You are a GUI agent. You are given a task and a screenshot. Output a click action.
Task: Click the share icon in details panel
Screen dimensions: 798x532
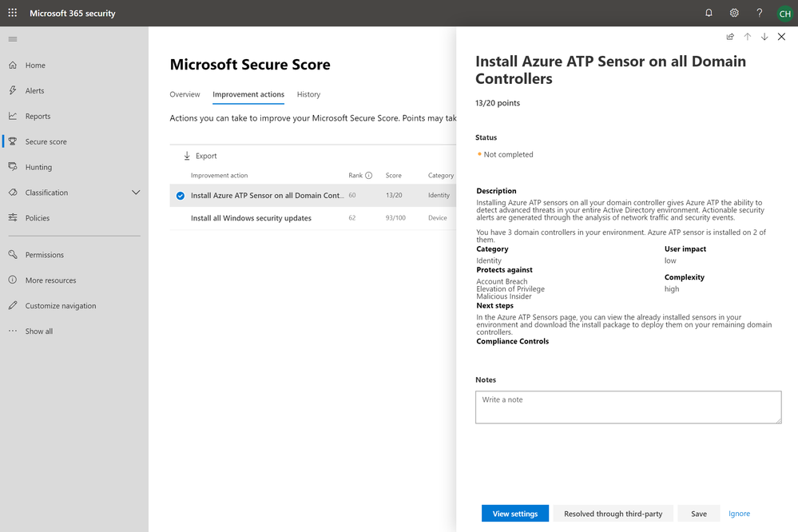point(730,37)
